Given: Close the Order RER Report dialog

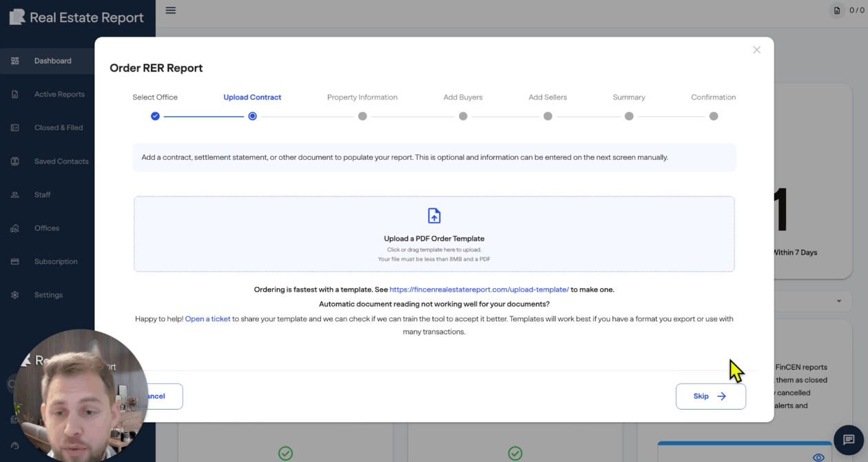Looking at the screenshot, I should [x=756, y=50].
